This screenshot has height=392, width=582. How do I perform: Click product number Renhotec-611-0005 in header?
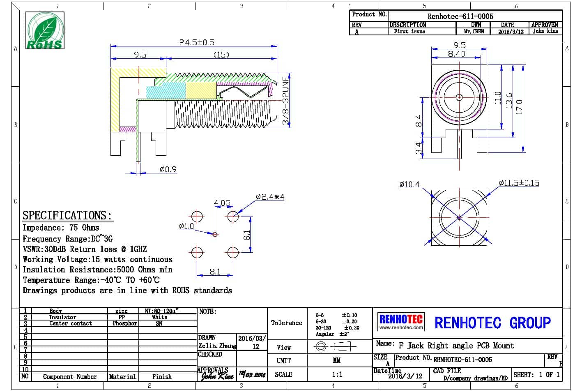point(460,16)
